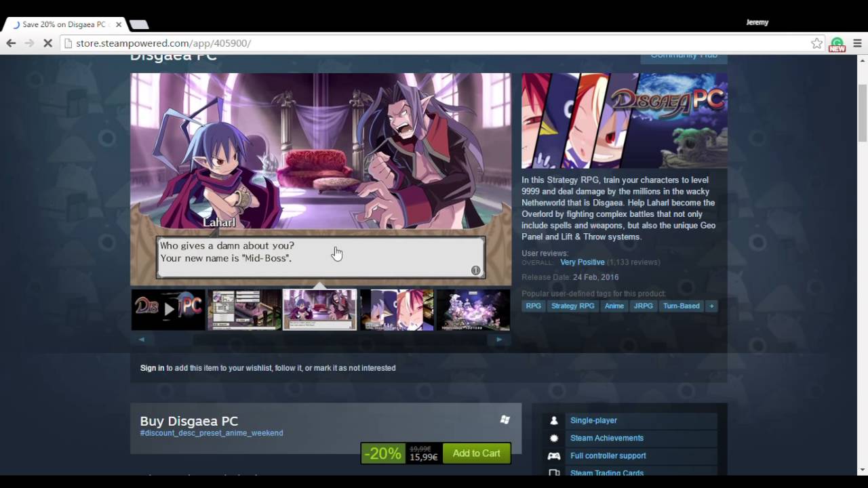Screen dimensions: 868x488
Task: Click the Single-player person icon
Action: [554, 420]
